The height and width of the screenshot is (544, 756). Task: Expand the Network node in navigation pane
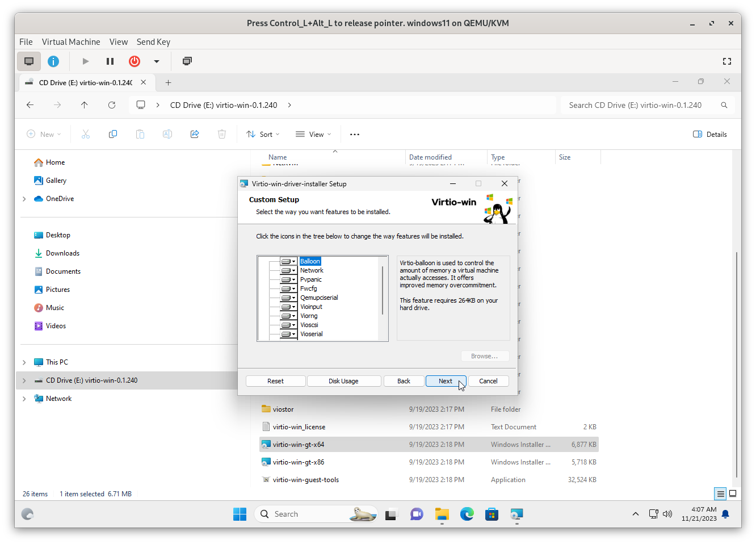click(x=24, y=399)
